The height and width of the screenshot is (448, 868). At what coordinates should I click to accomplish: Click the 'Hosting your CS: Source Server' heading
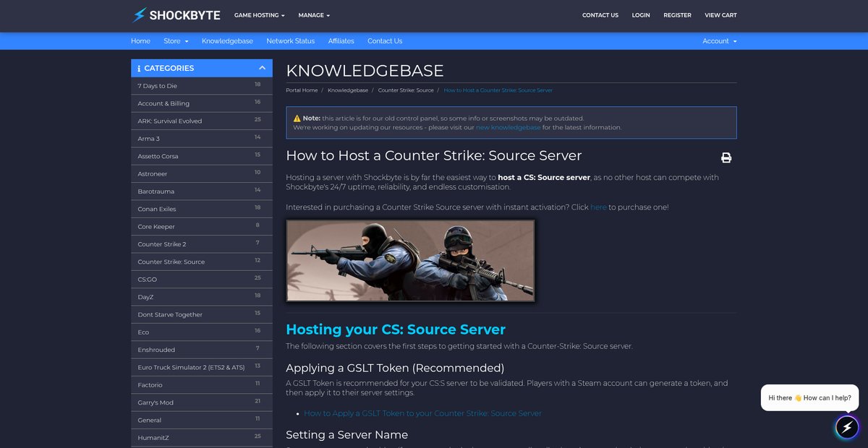396,329
